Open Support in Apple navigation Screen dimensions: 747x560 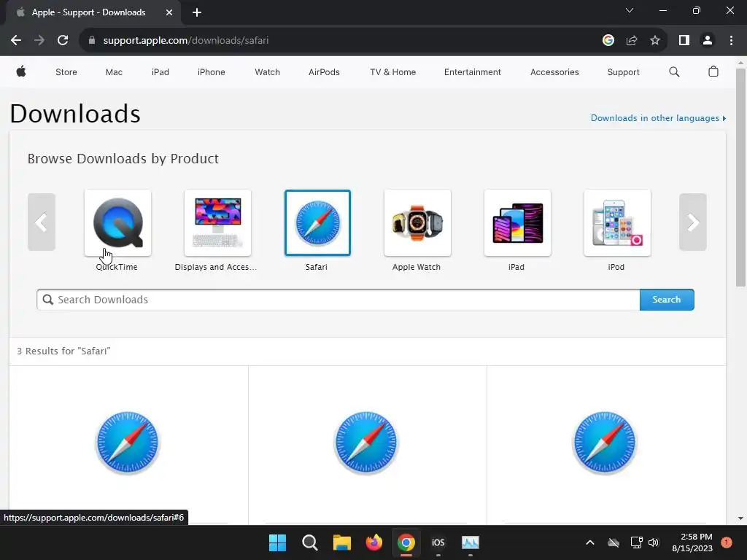pos(623,72)
